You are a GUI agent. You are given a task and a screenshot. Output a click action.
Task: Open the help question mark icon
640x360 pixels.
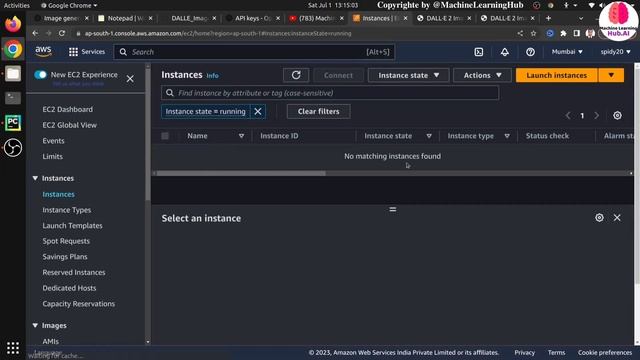(x=530, y=52)
